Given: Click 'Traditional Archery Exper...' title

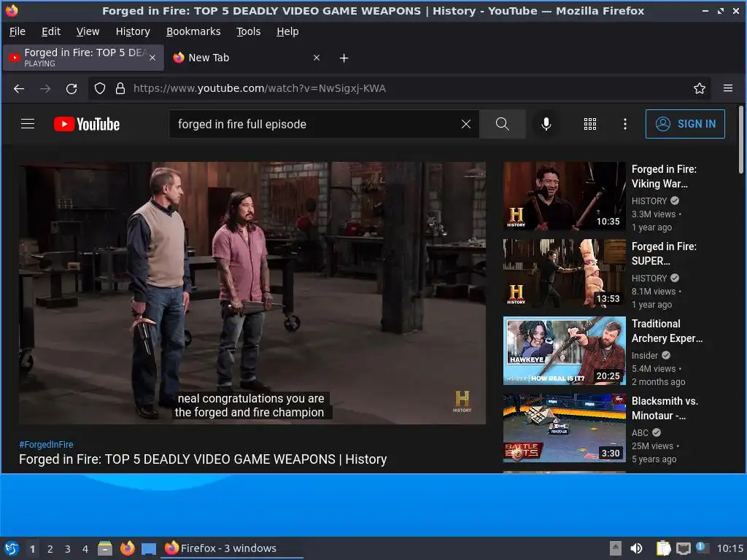Looking at the screenshot, I should [x=667, y=331].
